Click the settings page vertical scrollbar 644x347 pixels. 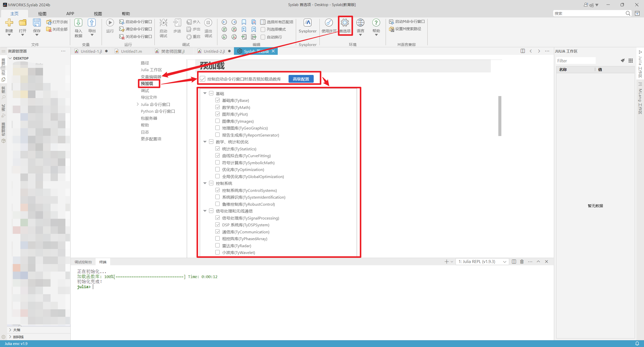(x=500, y=116)
